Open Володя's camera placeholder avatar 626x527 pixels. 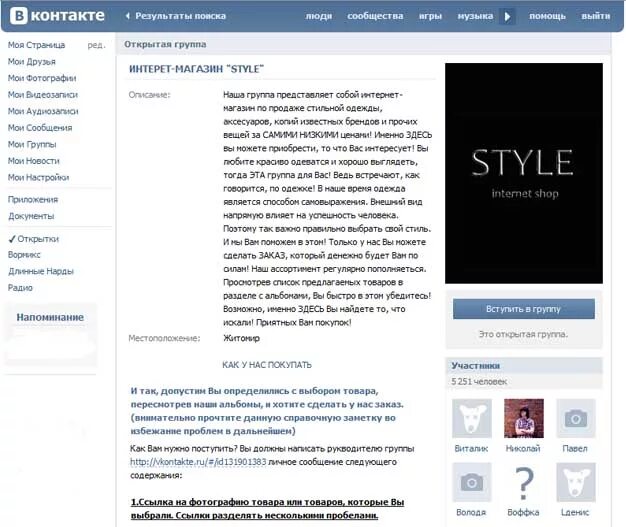point(471,482)
